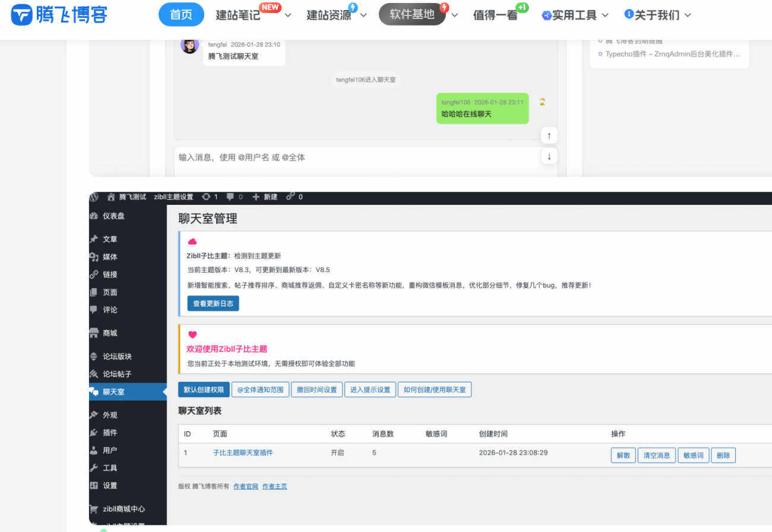Click 清空消息 for the chat room row

point(656,455)
